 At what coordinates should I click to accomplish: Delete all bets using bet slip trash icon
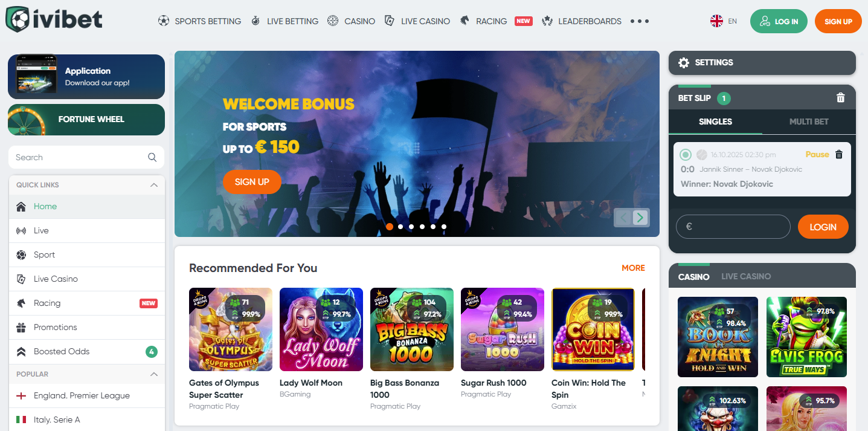(840, 98)
